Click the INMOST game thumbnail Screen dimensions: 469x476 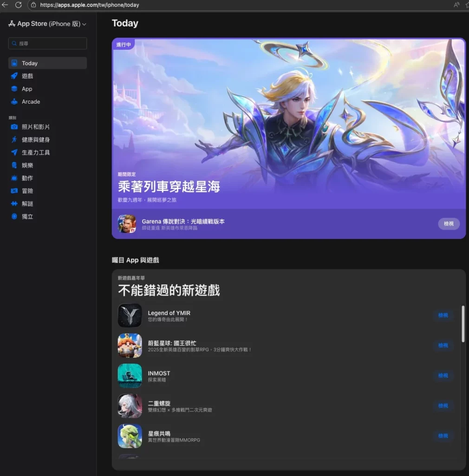click(130, 376)
